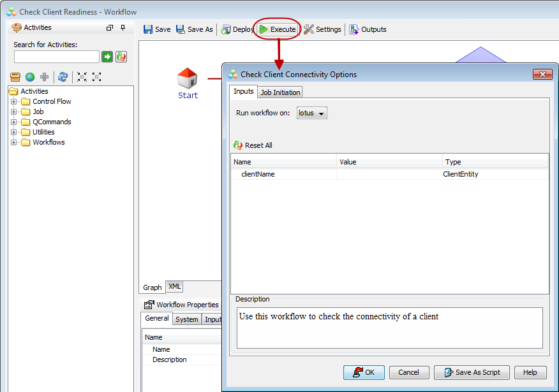Execute the workflow

click(277, 29)
